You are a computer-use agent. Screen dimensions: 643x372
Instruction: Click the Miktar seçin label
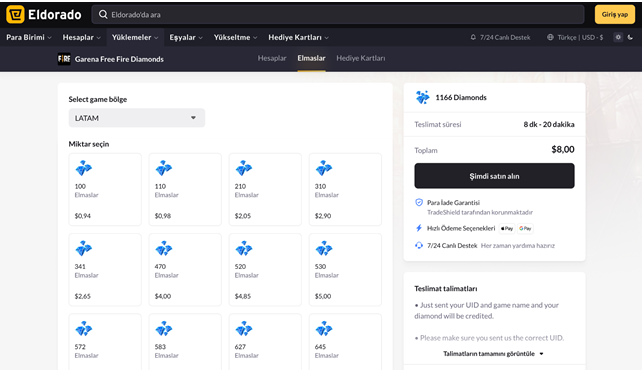pyautogui.click(x=89, y=144)
